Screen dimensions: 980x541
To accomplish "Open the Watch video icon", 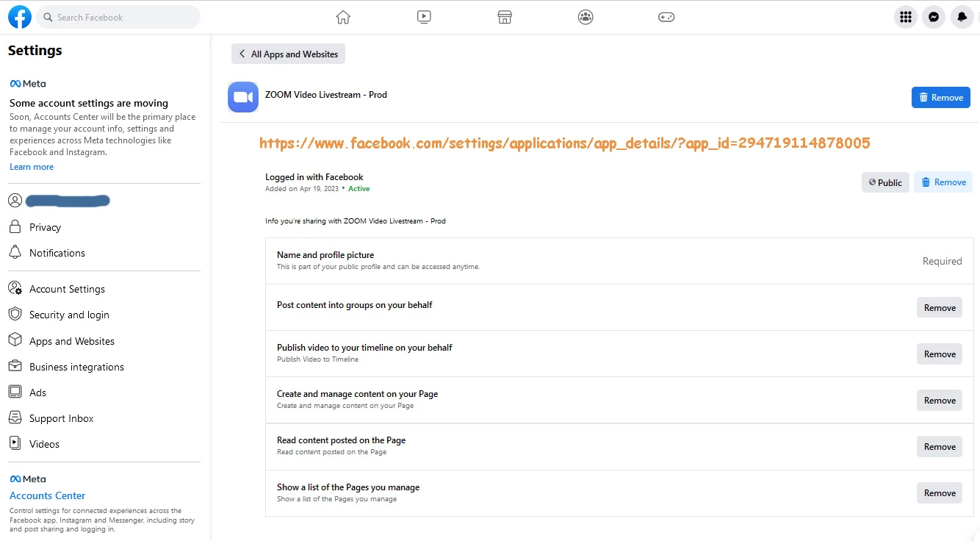I will 424,17.
